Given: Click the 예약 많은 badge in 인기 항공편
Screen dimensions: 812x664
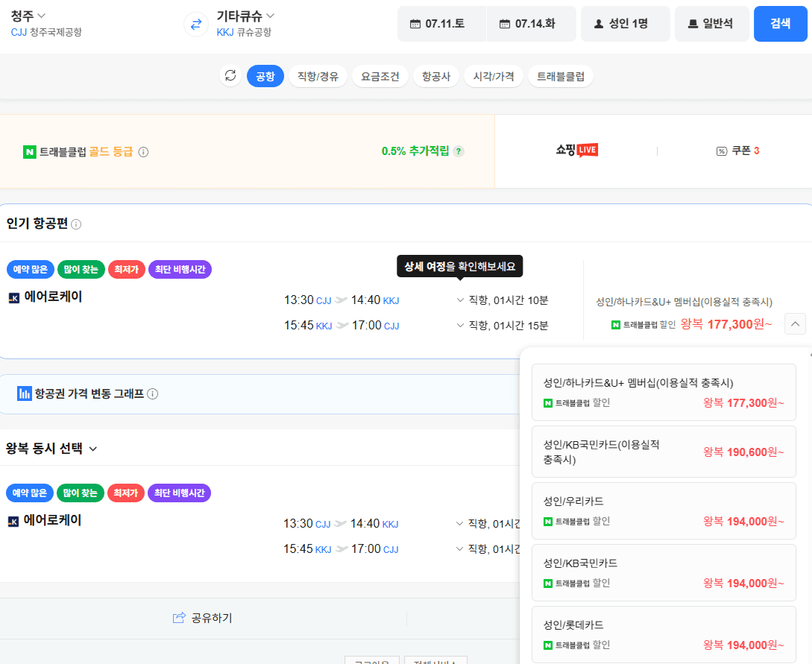Looking at the screenshot, I should pos(30,269).
